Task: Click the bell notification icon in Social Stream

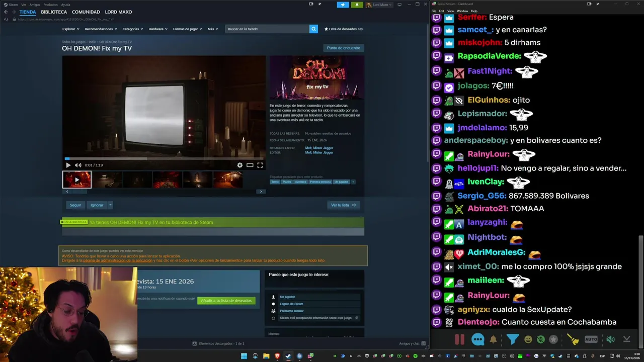Action: (x=493, y=339)
